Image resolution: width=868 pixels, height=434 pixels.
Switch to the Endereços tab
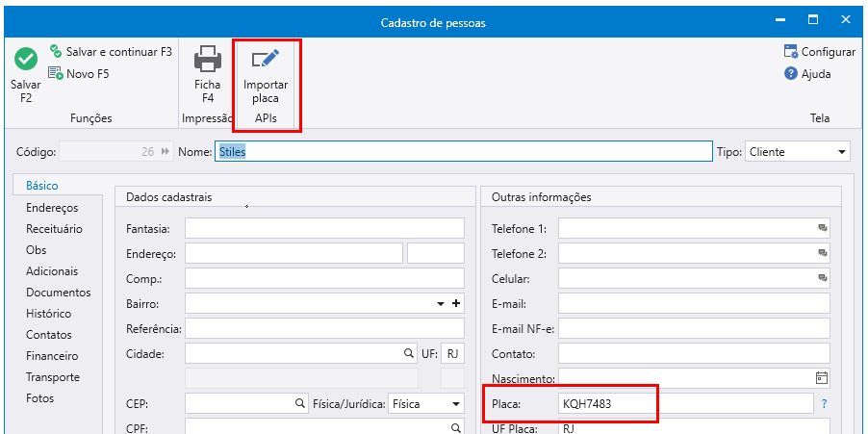click(52, 208)
